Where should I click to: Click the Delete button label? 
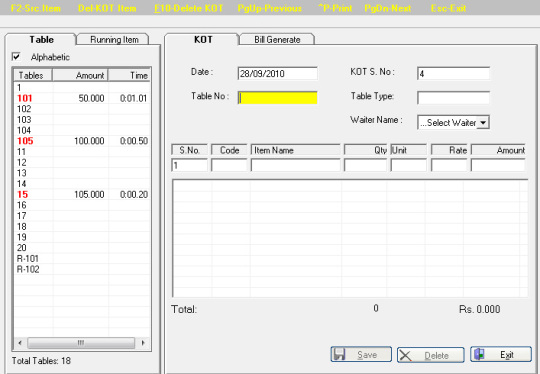click(436, 355)
